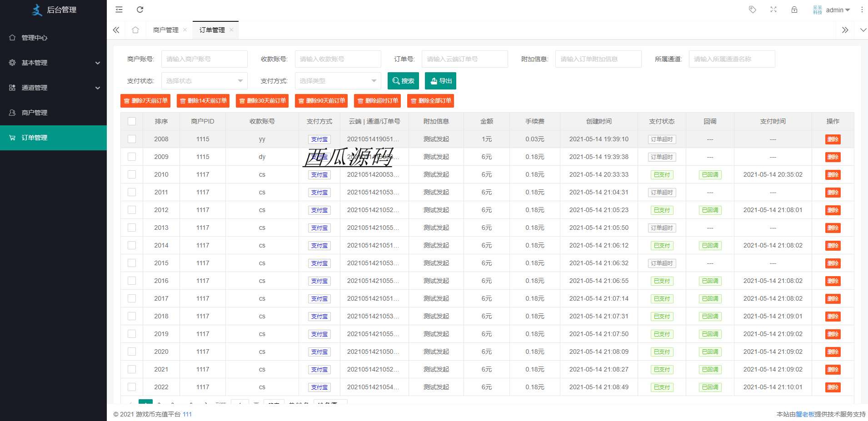
Task: Click 删除30天前订单 button
Action: pos(262,101)
